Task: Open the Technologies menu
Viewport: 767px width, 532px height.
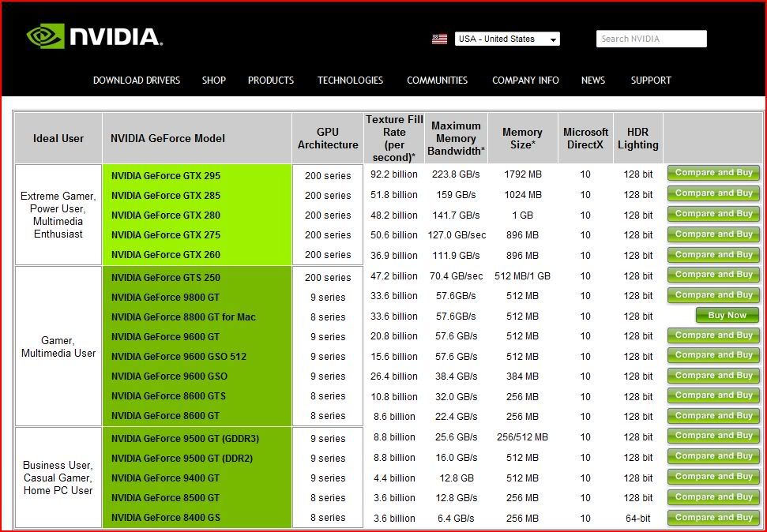Action: coord(350,81)
